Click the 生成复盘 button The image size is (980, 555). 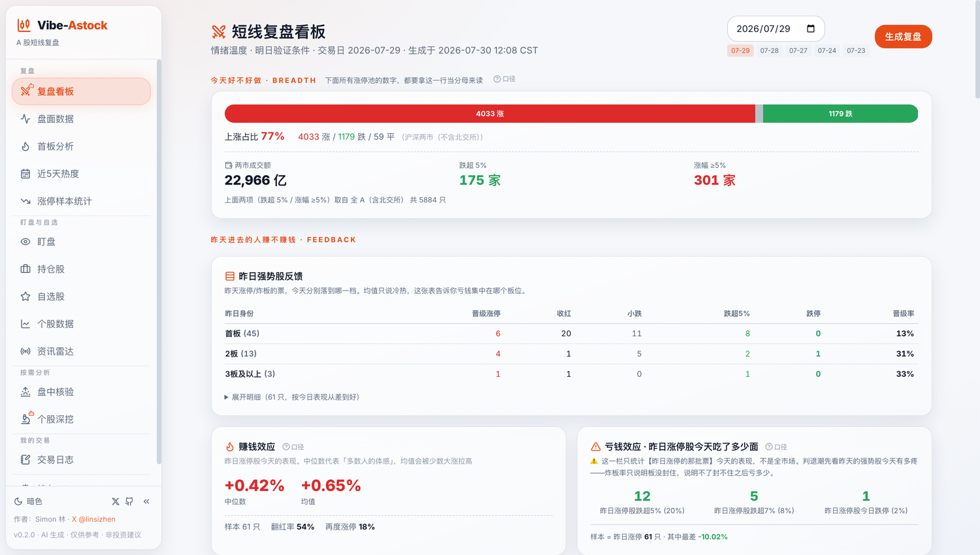(x=903, y=37)
